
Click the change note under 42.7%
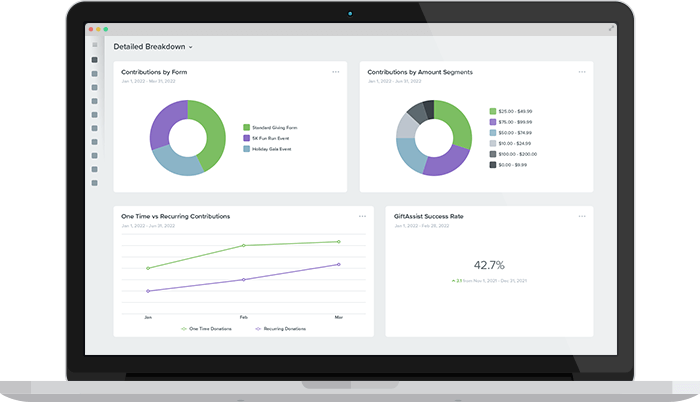click(x=489, y=281)
